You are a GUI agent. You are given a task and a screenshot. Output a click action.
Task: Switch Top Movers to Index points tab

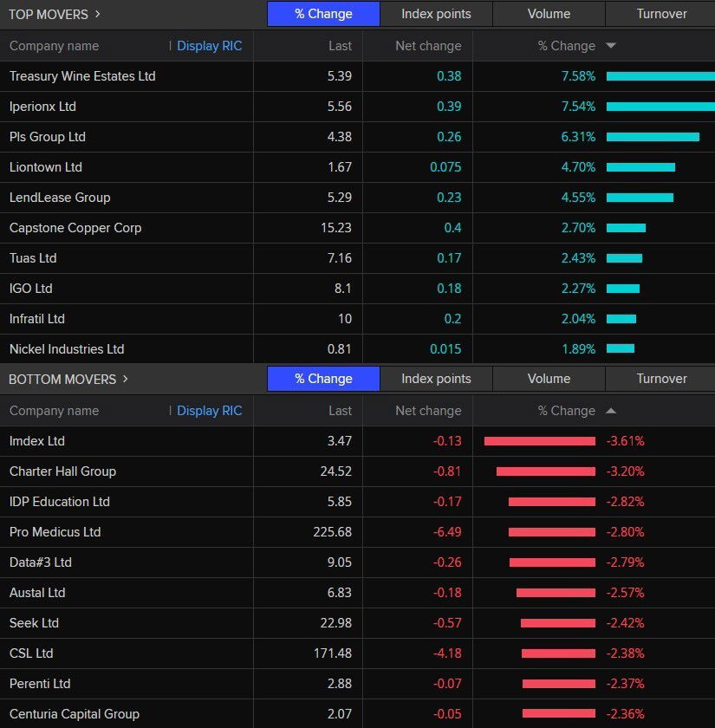[x=436, y=14]
